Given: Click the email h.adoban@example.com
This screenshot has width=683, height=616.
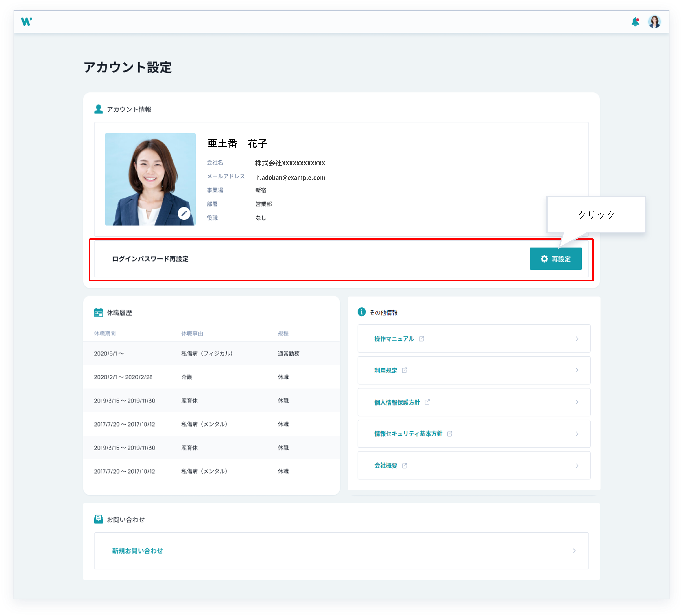Looking at the screenshot, I should point(291,178).
